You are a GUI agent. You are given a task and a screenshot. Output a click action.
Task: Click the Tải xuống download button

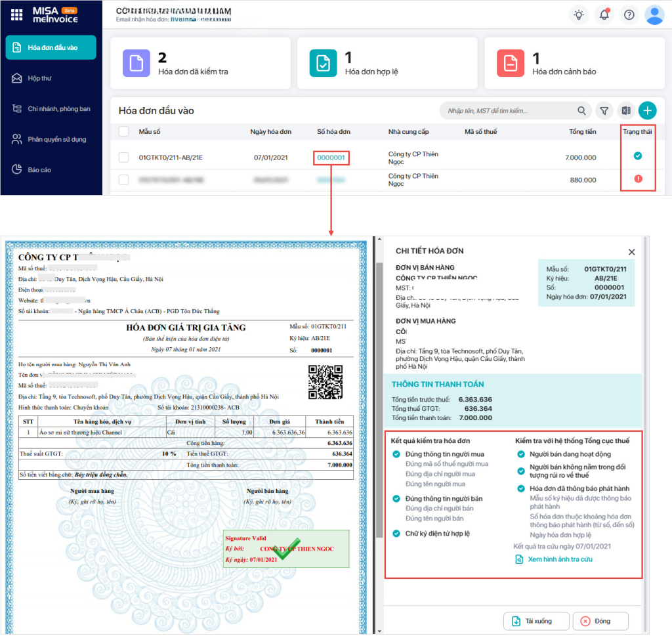point(536,621)
